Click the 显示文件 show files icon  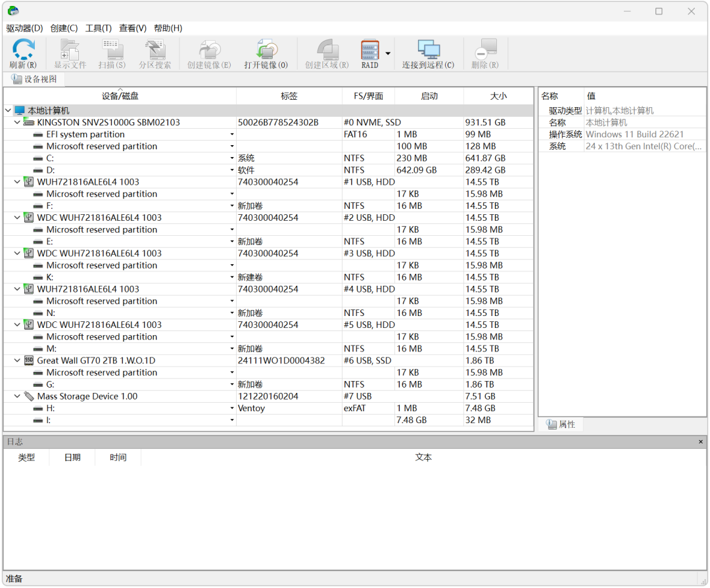(x=70, y=53)
